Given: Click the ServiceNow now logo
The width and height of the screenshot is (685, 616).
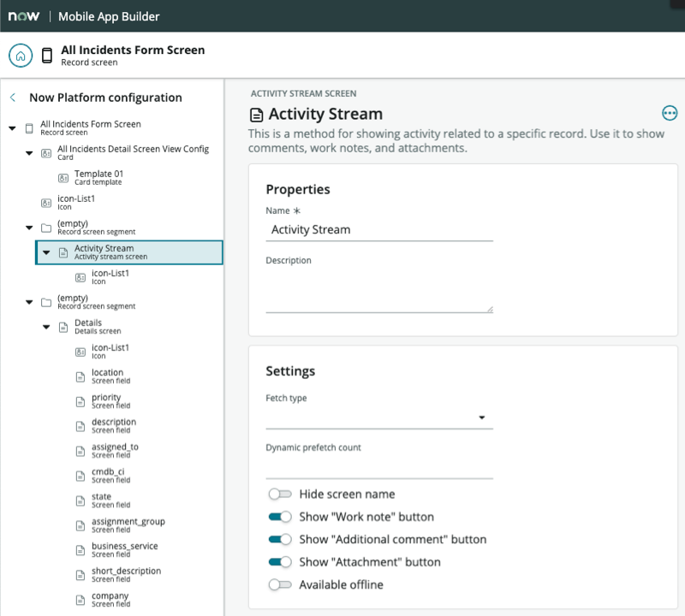Looking at the screenshot, I should tap(24, 16).
